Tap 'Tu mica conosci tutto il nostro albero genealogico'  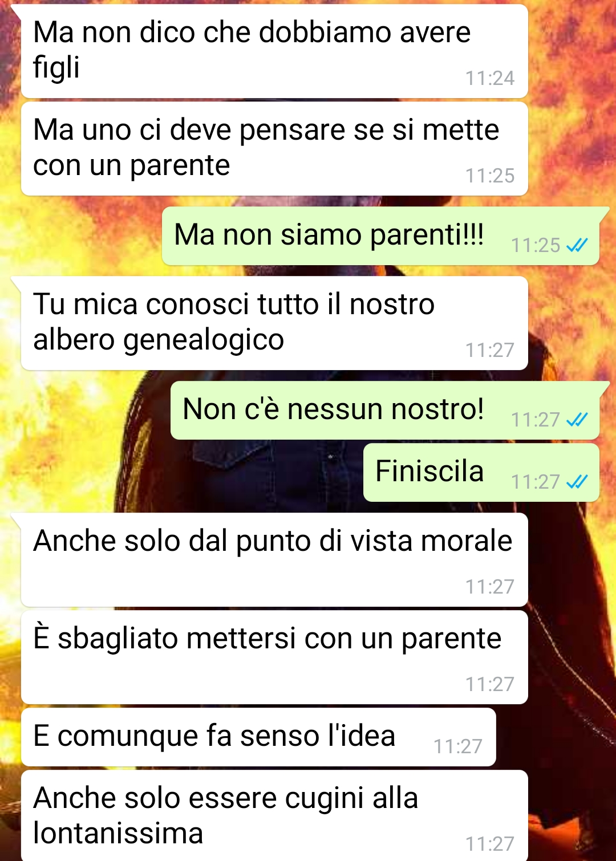[274, 323]
